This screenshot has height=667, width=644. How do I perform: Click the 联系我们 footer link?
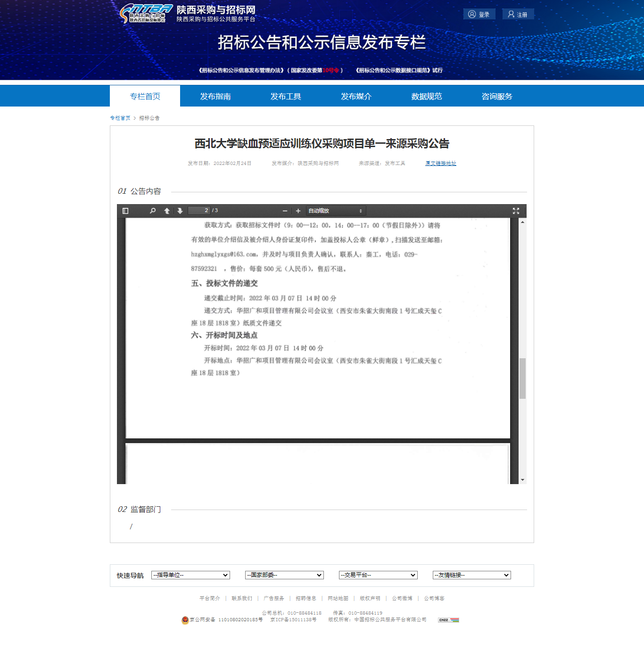(242, 598)
